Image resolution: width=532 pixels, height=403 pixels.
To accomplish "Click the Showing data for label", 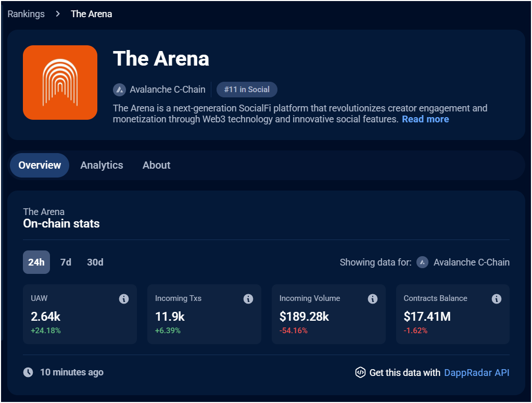I will coord(376,262).
